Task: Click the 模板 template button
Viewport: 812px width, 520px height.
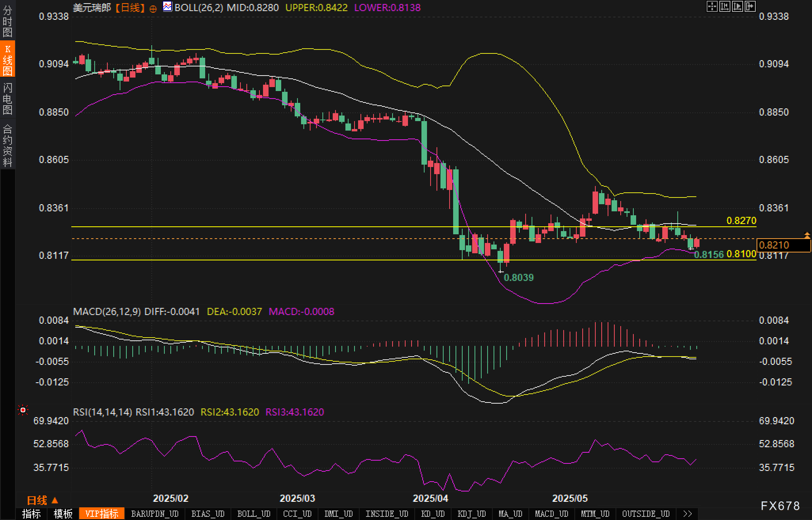Action: coord(63,514)
